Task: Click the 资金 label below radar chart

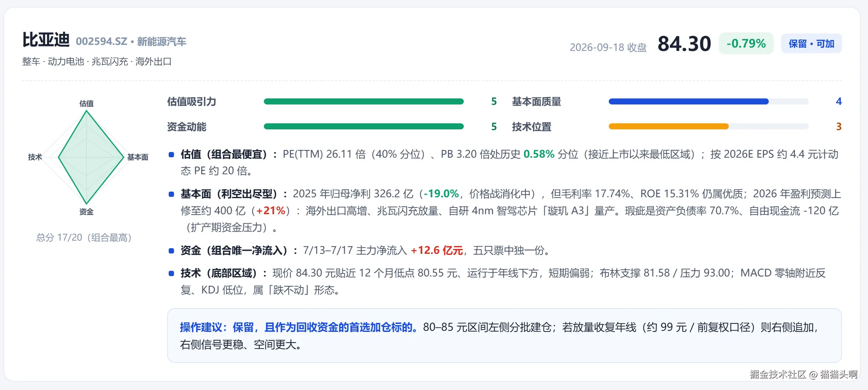Action: (x=86, y=212)
